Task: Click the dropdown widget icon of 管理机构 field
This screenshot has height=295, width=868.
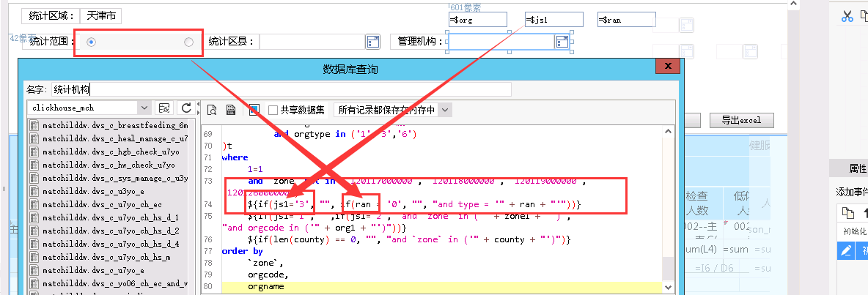Action: pyautogui.click(x=562, y=42)
